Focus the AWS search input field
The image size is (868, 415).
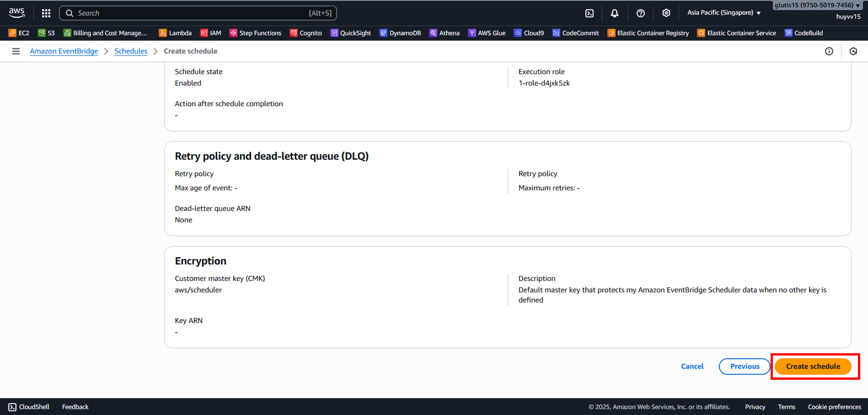[192, 13]
